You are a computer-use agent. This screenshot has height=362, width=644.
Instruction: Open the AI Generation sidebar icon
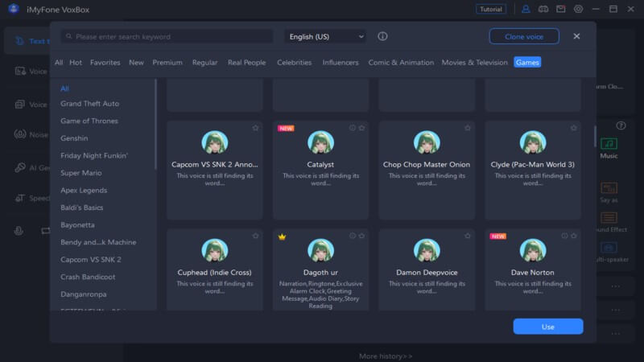[19, 167]
